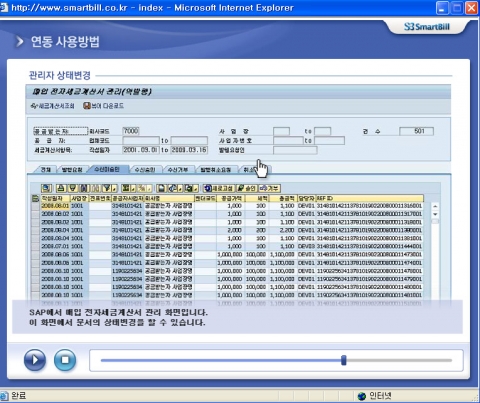The image size is (480, 403).
Task: Click the Set Filter funnel icon
Action: 107,188
